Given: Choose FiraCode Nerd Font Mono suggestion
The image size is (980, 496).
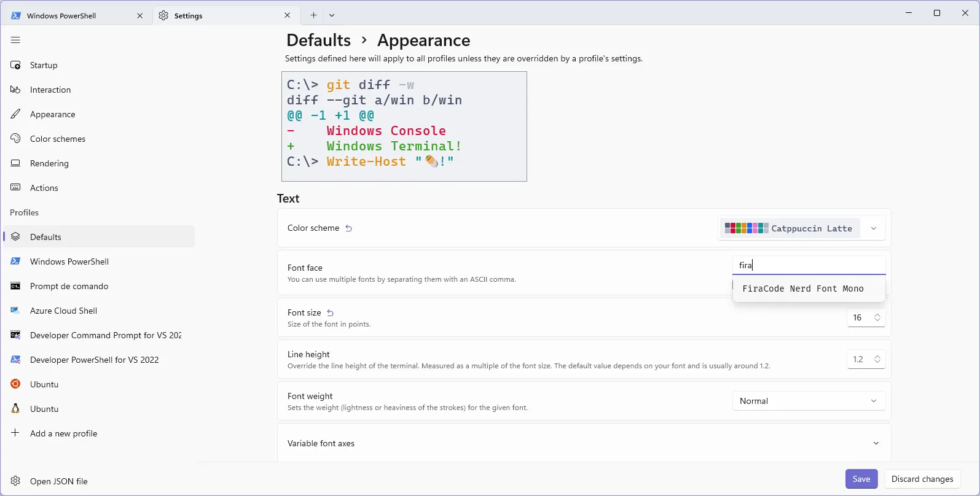Looking at the screenshot, I should pos(809,289).
